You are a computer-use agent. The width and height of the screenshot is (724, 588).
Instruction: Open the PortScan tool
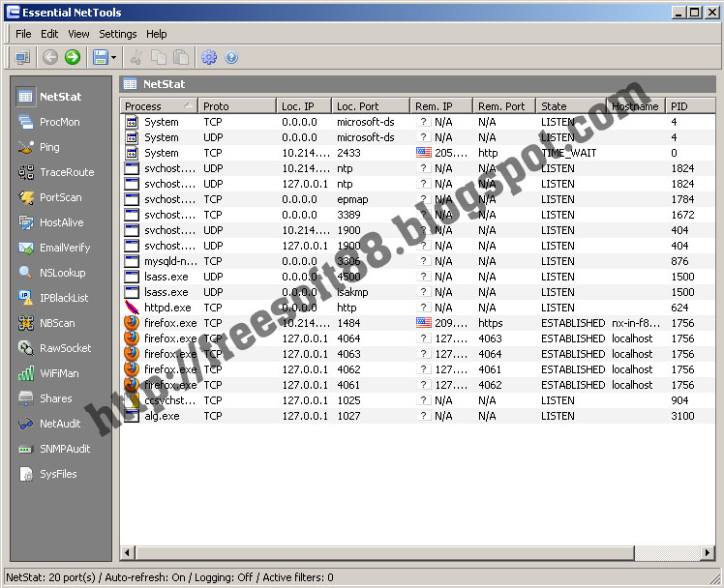[50, 197]
